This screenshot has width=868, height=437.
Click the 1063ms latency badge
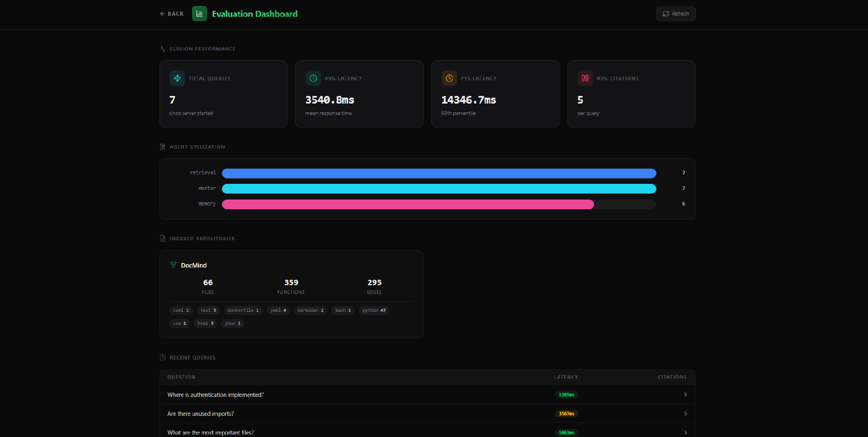click(566, 433)
